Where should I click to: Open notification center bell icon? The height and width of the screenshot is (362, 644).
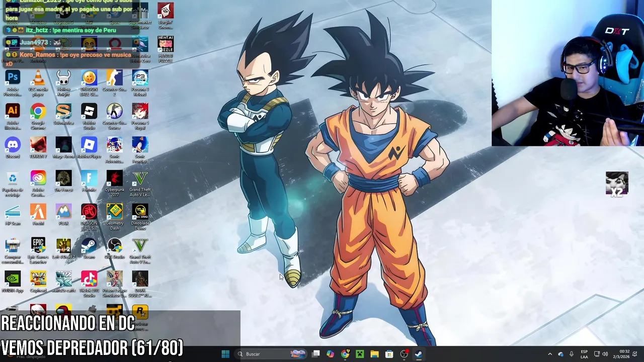pos(635,354)
